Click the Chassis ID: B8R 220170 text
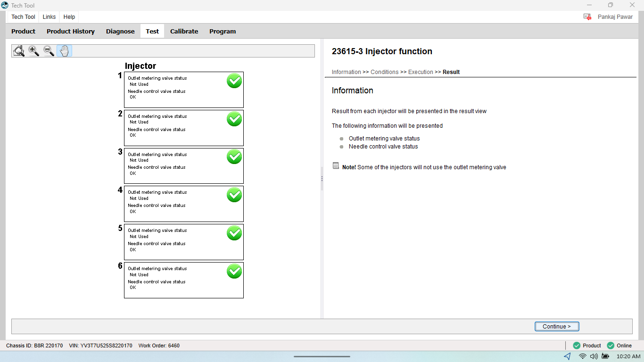 pyautogui.click(x=34, y=346)
